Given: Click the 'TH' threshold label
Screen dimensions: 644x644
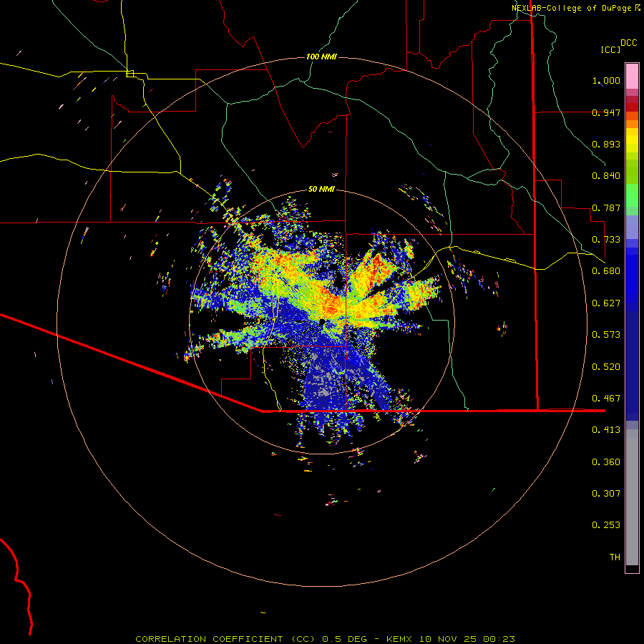Looking at the screenshot, I should pos(615,557).
